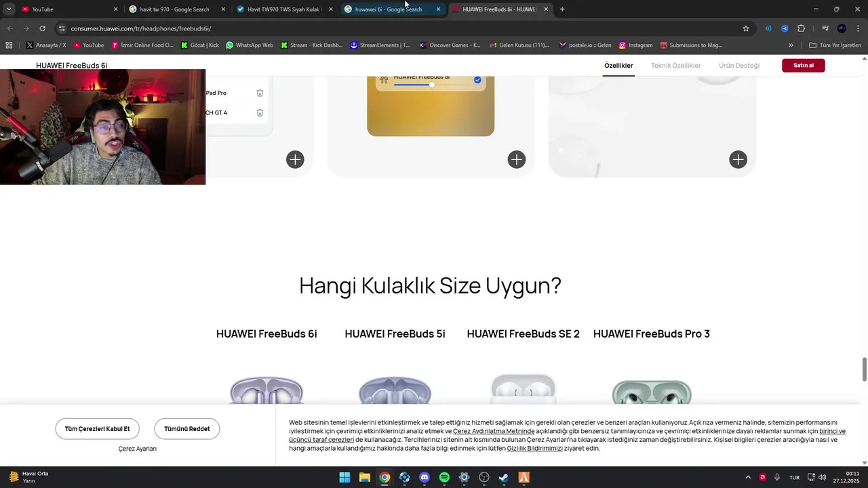Open Spotify from the taskbar
Screen dimensions: 868x488
444,477
